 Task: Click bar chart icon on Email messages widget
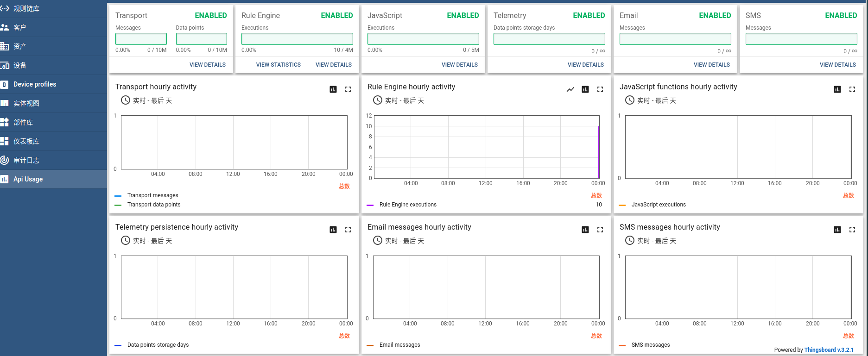pyautogui.click(x=585, y=230)
